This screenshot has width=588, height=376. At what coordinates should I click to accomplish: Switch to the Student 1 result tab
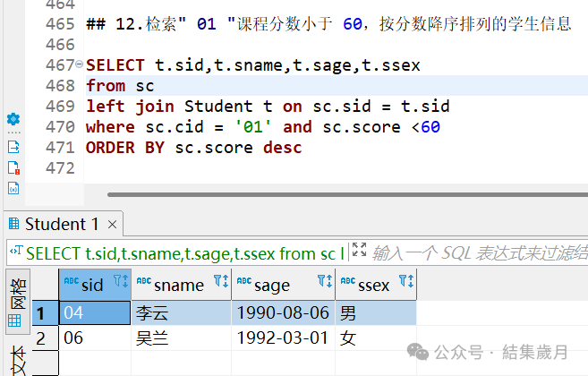pyautogui.click(x=62, y=225)
